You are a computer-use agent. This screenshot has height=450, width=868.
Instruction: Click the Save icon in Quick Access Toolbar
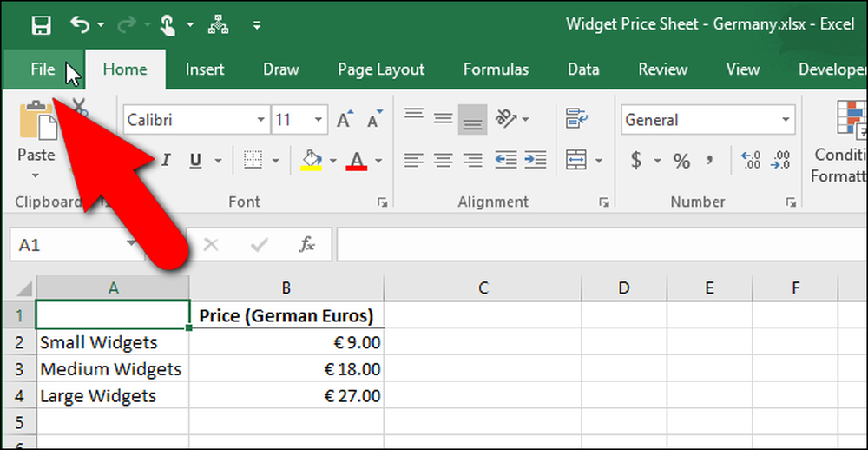coord(41,25)
